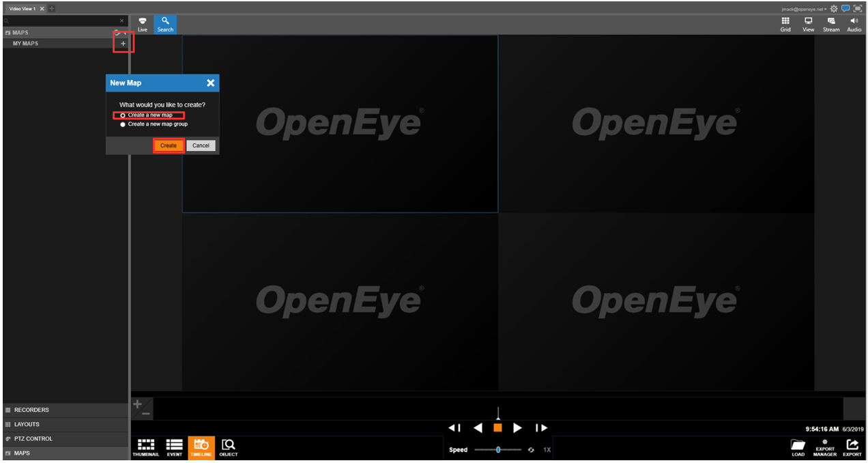Screen dimensions: 868x463
Task: Click the Load folder icon
Action: (x=798, y=447)
